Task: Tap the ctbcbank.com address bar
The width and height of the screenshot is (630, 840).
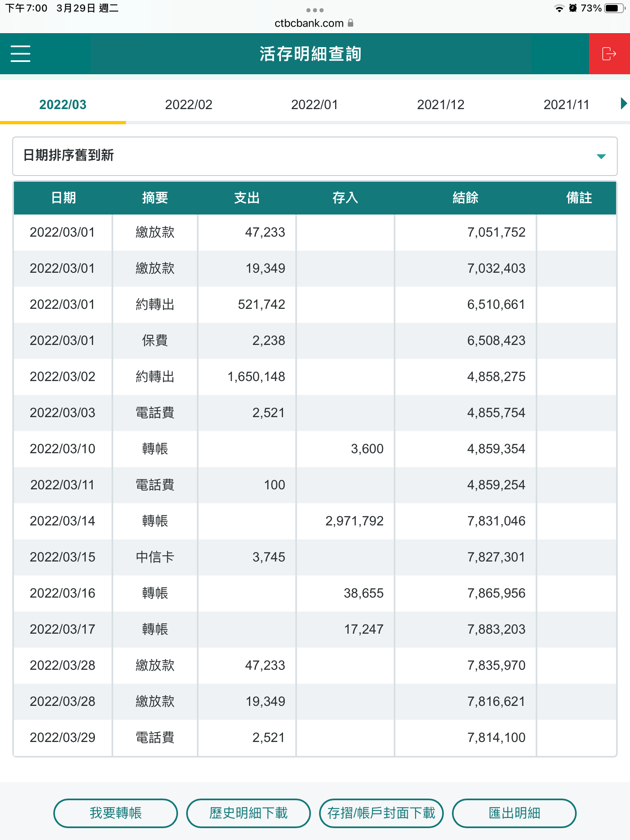Action: tap(309, 23)
